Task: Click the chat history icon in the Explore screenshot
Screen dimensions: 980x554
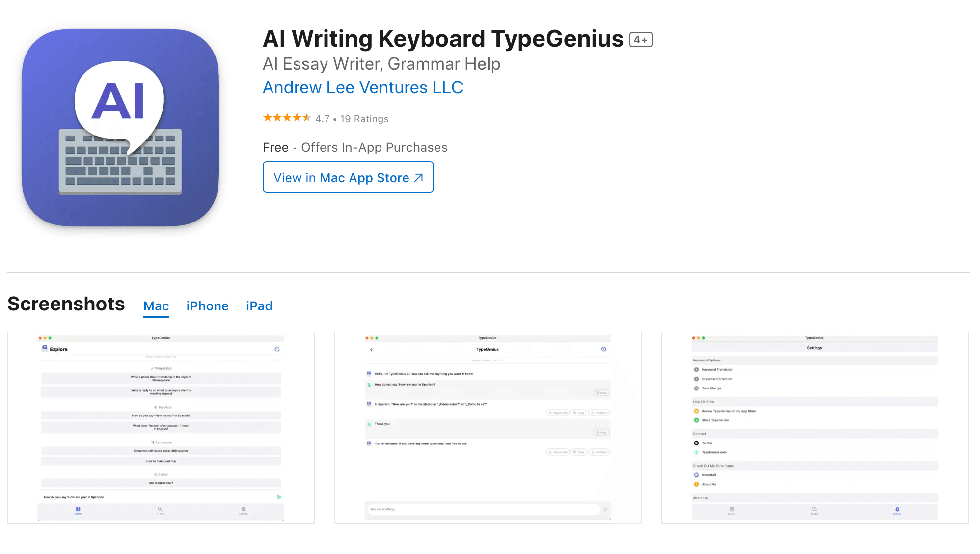Action: point(277,349)
